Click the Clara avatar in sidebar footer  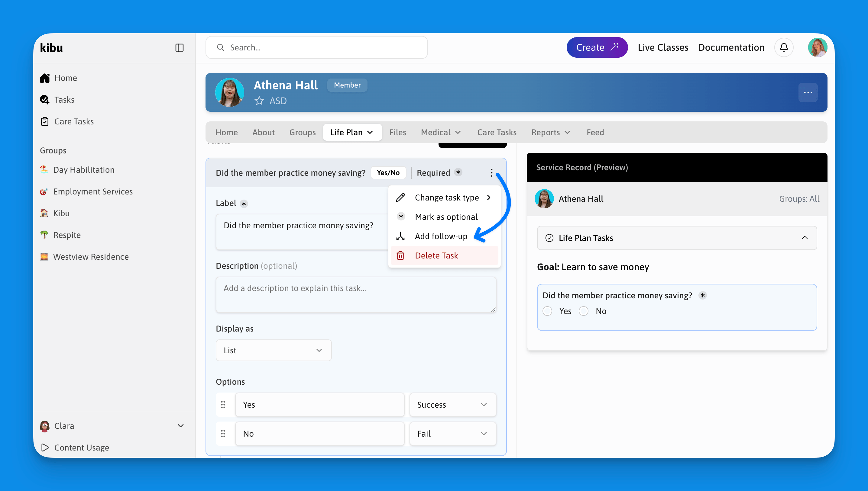pyautogui.click(x=44, y=426)
